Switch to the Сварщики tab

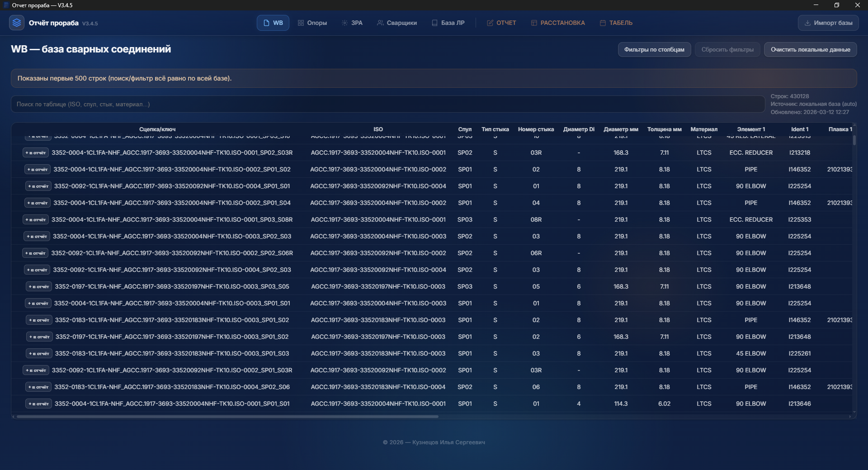click(397, 23)
